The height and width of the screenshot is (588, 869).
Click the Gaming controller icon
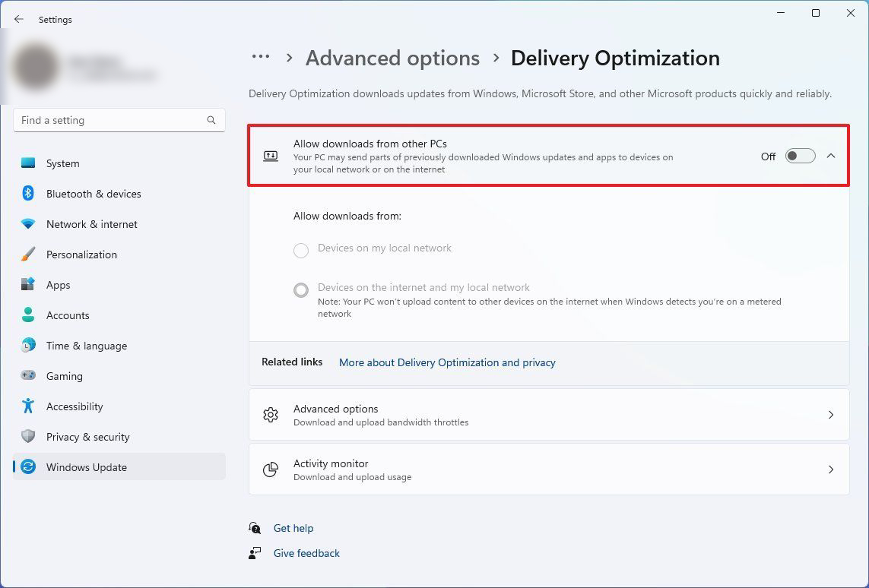28,375
